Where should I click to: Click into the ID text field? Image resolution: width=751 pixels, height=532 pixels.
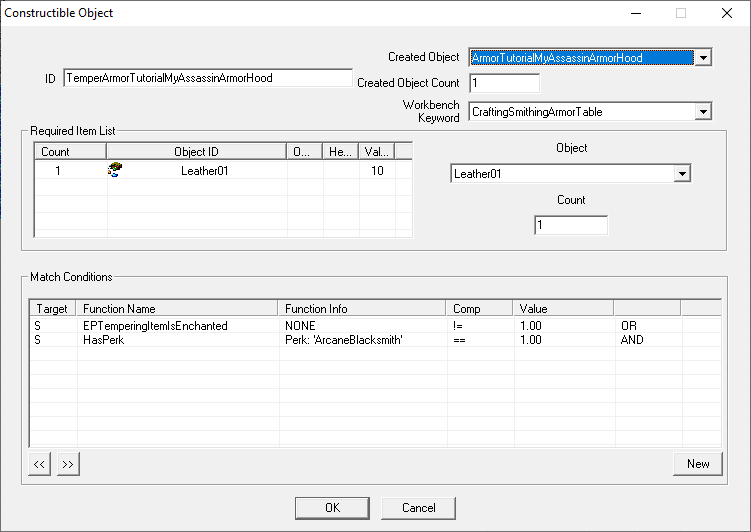coord(208,78)
